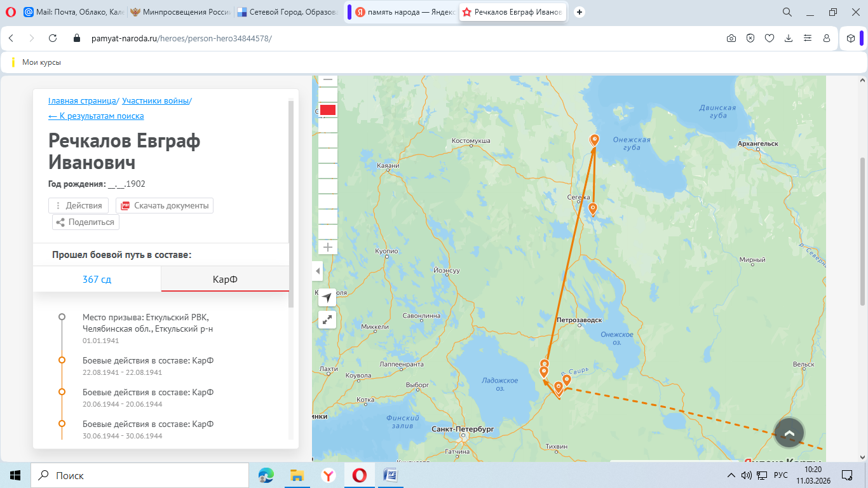Switch to the Mail tab
Viewport: 868px width, 488px height.
click(x=74, y=12)
